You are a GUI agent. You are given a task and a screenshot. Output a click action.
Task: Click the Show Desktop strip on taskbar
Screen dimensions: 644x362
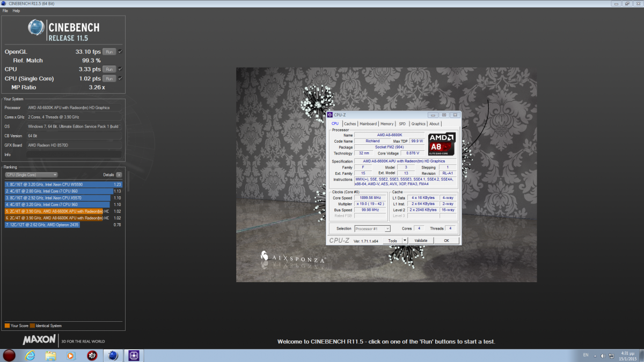click(x=641, y=356)
